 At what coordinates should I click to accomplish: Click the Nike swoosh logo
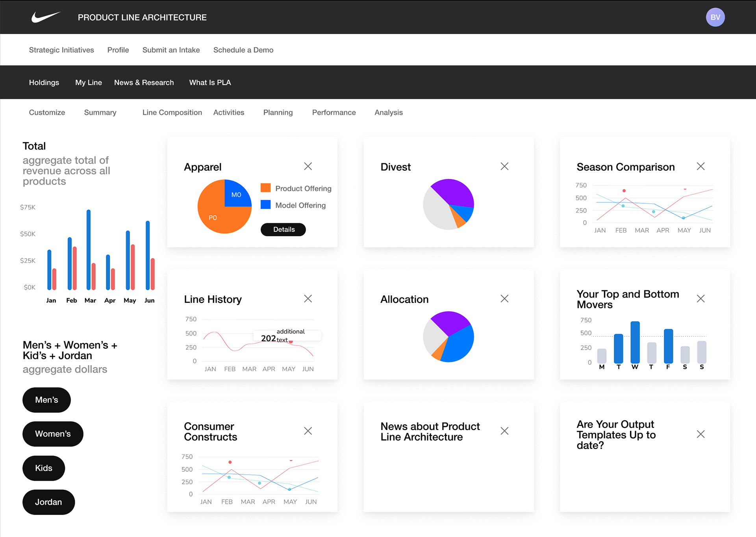46,17
